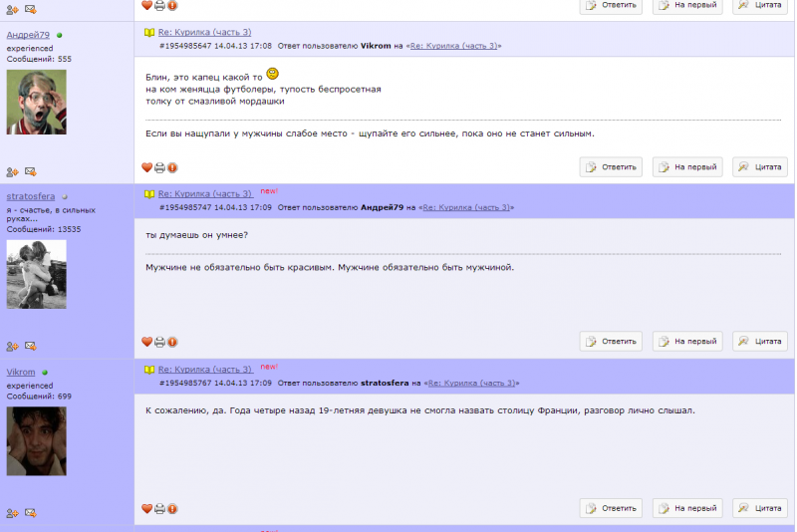Open Vikrom's post title Re: Курилка (часть 3)

pyautogui.click(x=205, y=370)
